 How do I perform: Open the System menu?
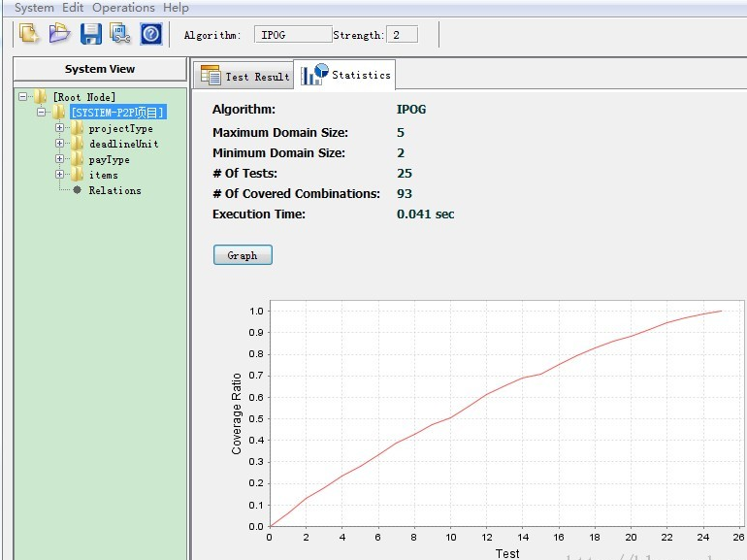click(x=34, y=8)
